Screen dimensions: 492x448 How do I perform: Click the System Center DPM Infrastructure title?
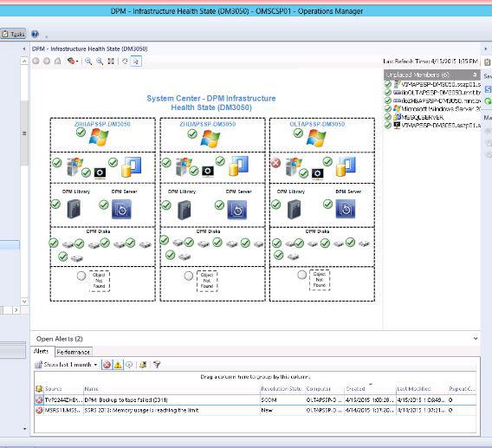211,102
